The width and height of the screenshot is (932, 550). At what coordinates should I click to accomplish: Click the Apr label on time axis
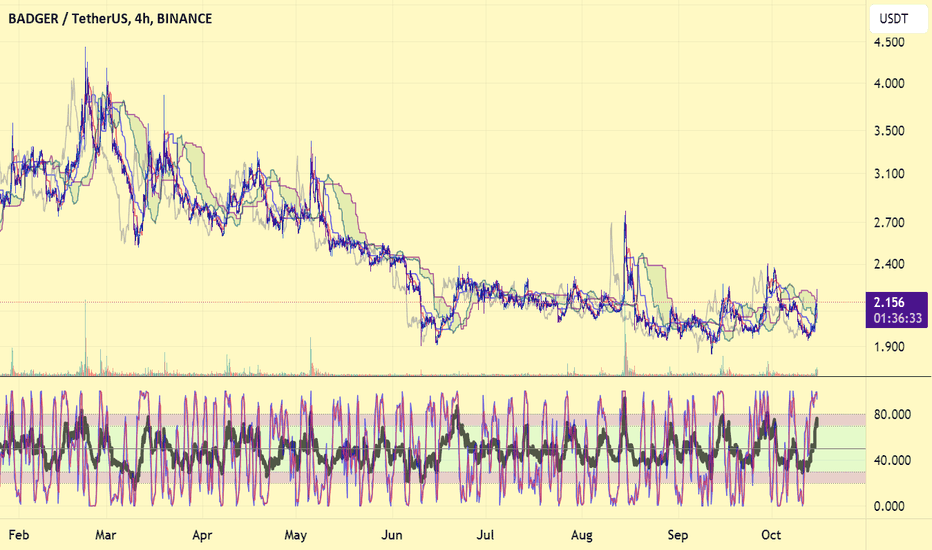203,535
